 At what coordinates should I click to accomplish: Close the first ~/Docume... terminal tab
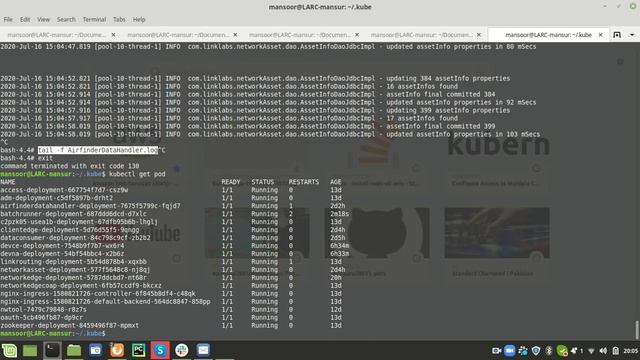pos(113,35)
